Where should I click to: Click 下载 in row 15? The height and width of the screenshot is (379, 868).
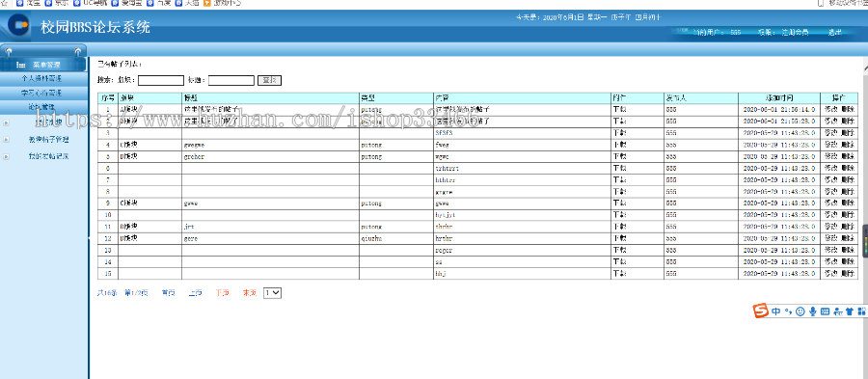(x=620, y=273)
